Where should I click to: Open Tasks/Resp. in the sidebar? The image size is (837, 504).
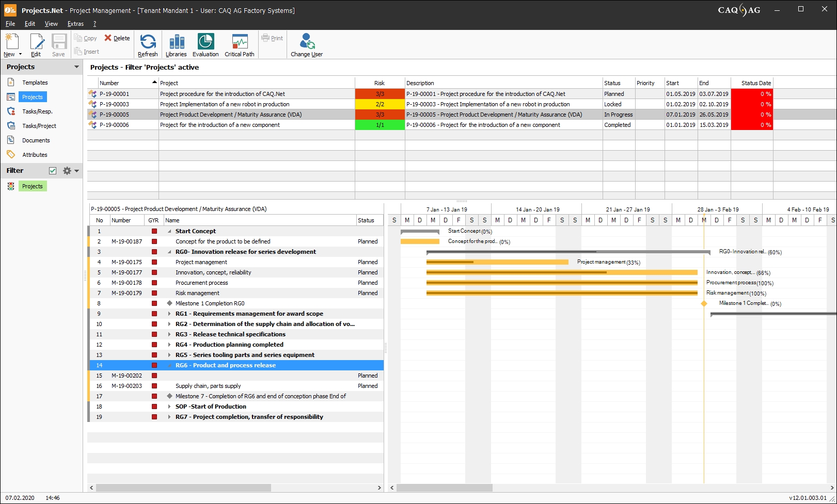(x=37, y=111)
